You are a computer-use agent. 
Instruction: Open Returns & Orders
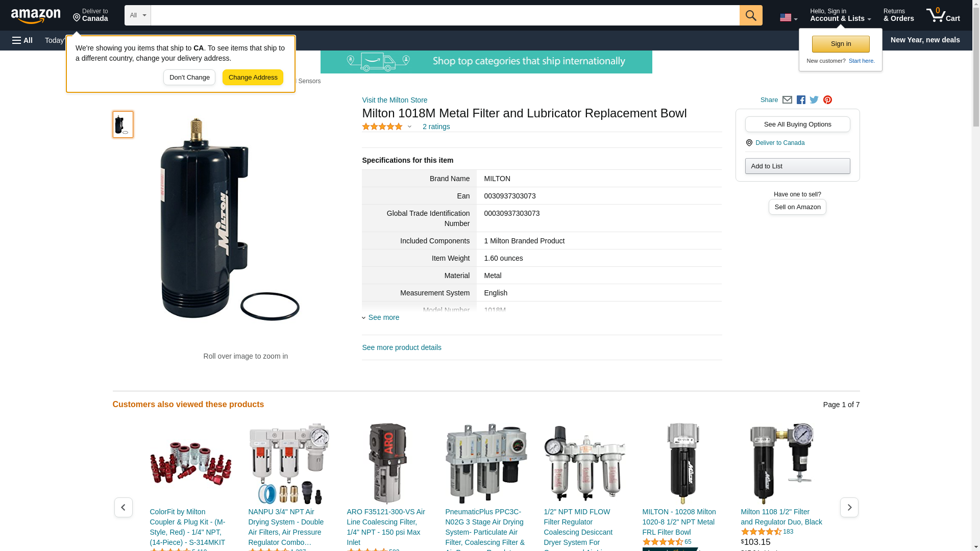898,15
